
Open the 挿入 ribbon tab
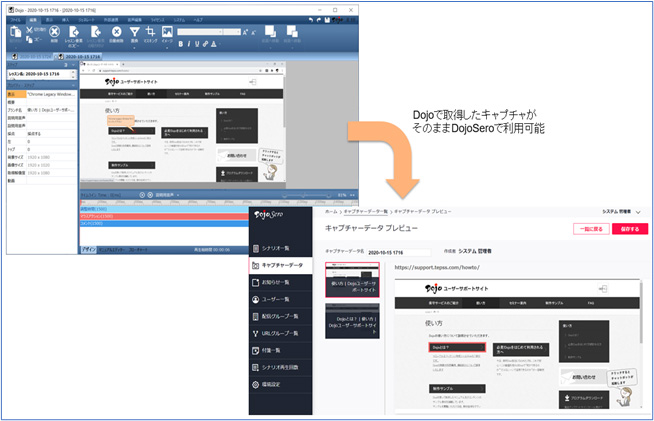pos(65,20)
